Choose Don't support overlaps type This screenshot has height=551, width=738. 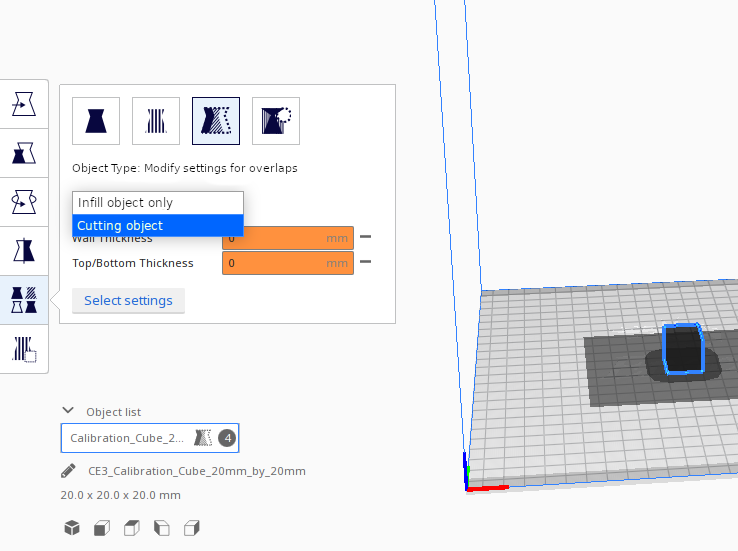276,121
